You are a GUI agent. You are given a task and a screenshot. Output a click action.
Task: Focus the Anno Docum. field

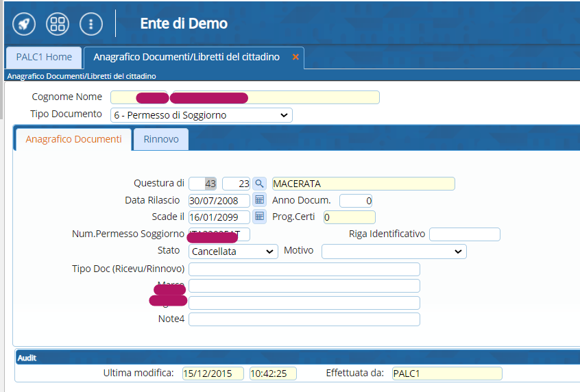click(356, 201)
